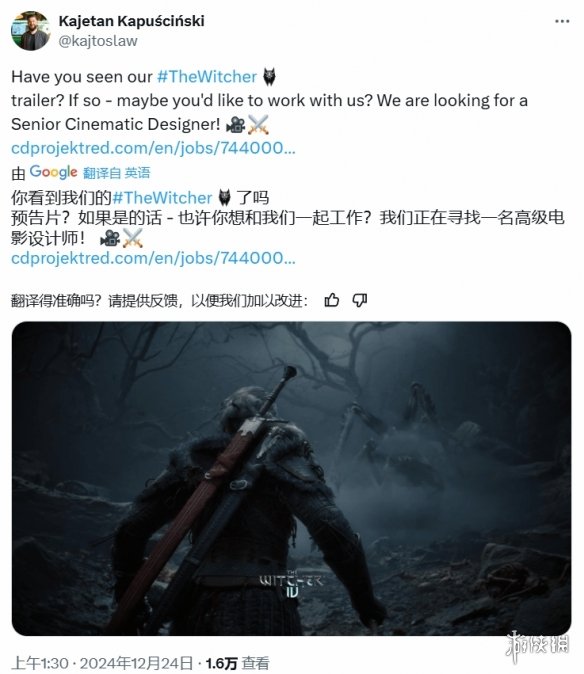Viewport: 584px width, 674px height.
Task: Click the profile avatar photo
Action: coord(31,31)
